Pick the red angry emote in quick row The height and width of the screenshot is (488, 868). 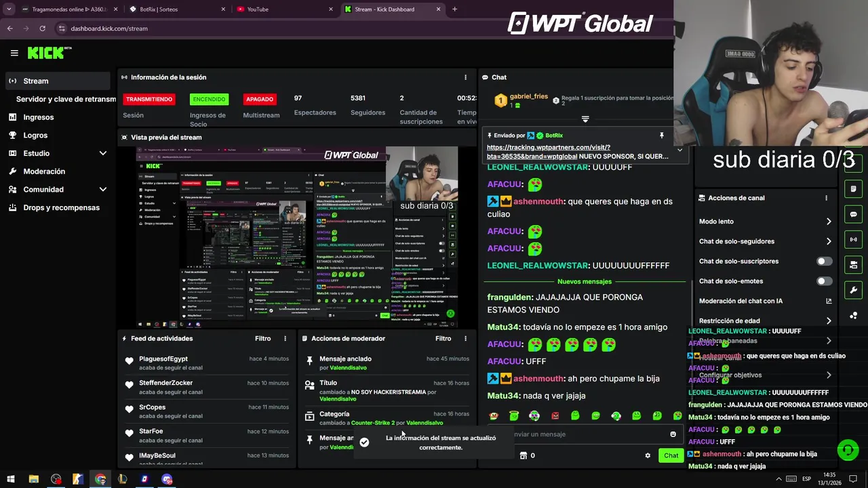555,415
